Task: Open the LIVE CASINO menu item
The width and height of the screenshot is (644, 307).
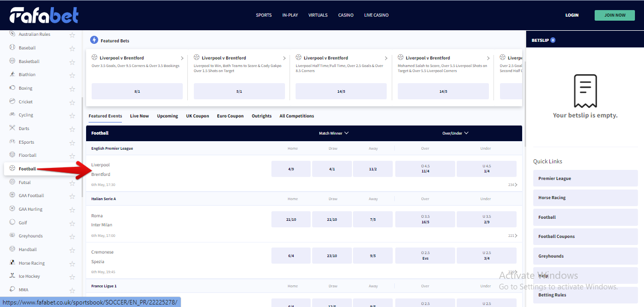Action: (377, 15)
